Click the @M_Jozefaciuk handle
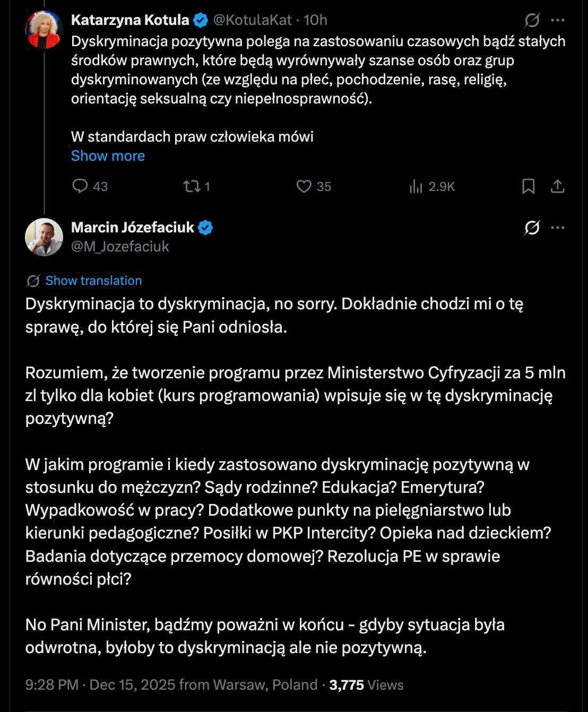 120,246
